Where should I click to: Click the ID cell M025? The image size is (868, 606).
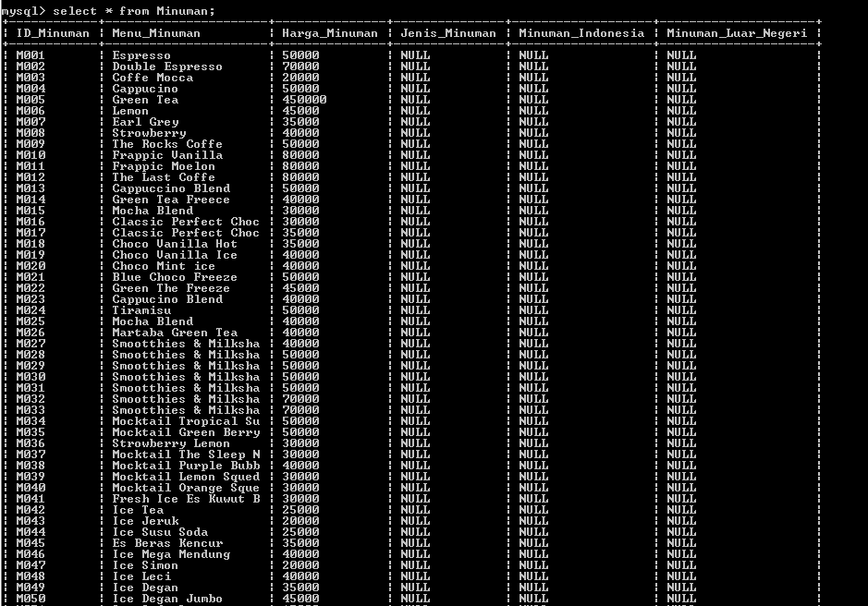31,321
